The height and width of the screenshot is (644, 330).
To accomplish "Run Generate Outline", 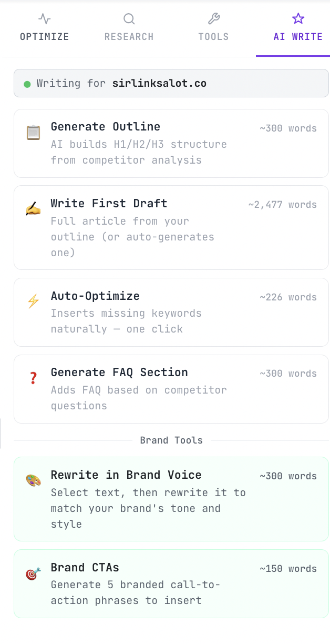I will pyautogui.click(x=171, y=143).
